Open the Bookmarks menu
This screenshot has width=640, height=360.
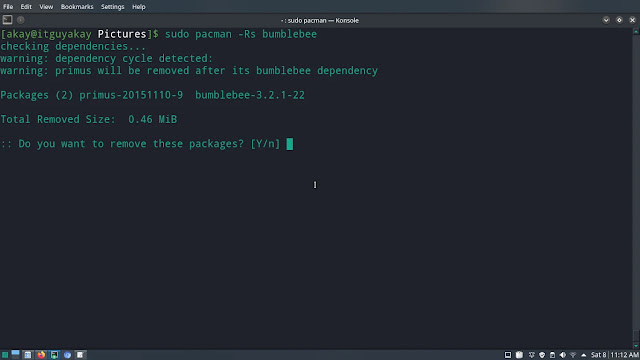click(x=77, y=7)
